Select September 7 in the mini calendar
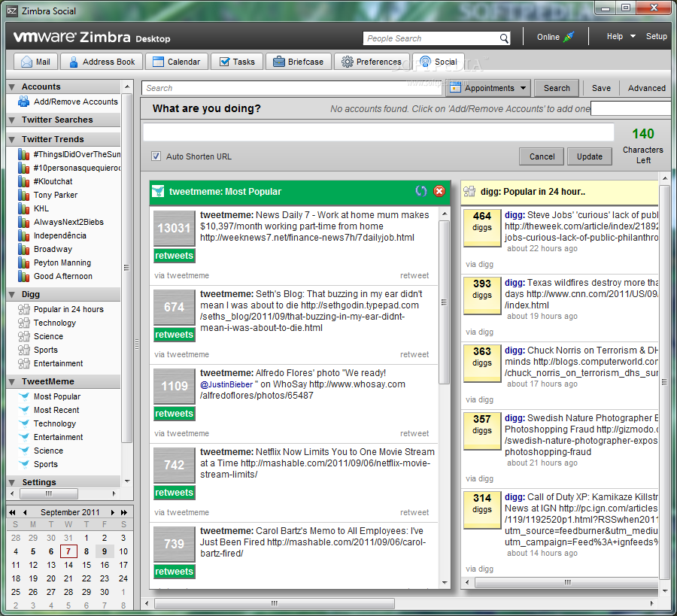The height and width of the screenshot is (616, 677). 68,551
